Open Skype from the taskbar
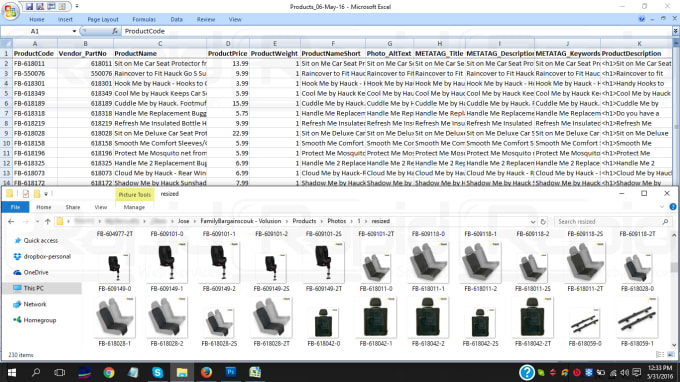This screenshot has width=680, height=382. pyautogui.click(x=157, y=372)
